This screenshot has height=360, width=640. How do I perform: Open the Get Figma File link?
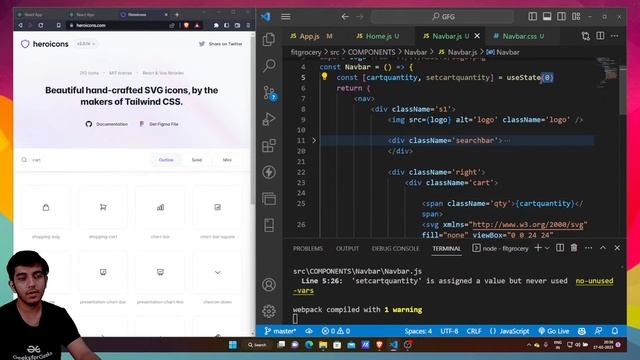(x=159, y=124)
